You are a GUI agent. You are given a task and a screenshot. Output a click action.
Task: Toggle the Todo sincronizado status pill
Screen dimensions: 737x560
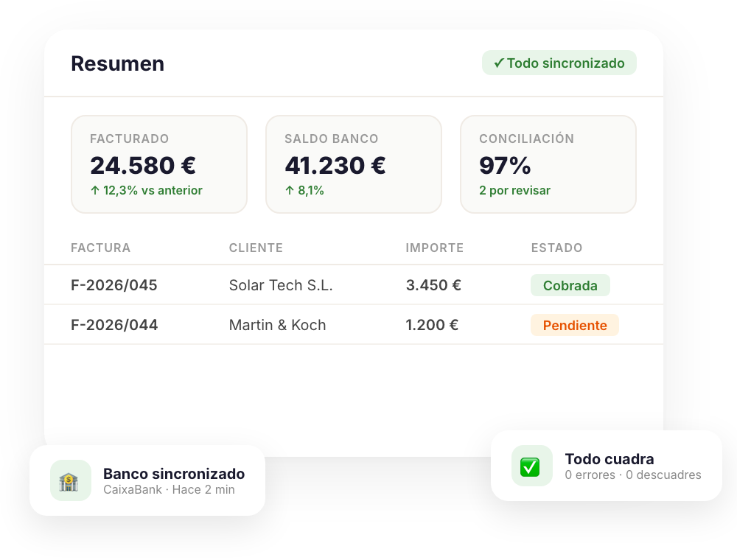pos(559,63)
